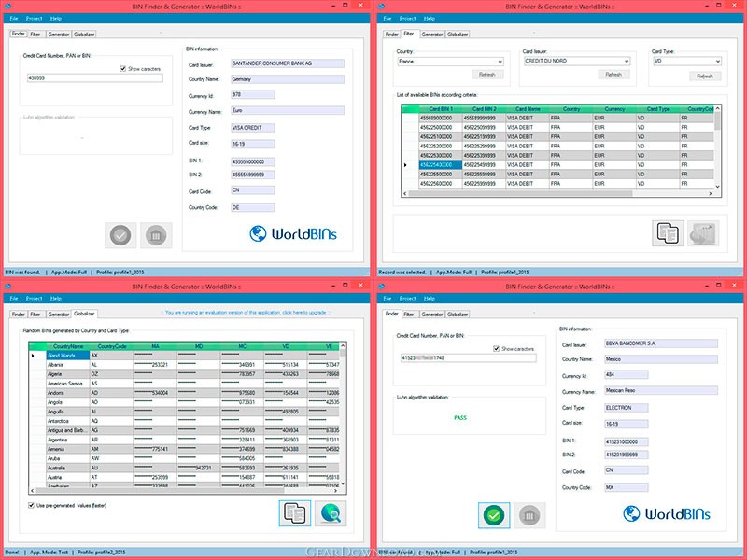
Task: Open the Project menu in top-left window
Action: (x=35, y=18)
